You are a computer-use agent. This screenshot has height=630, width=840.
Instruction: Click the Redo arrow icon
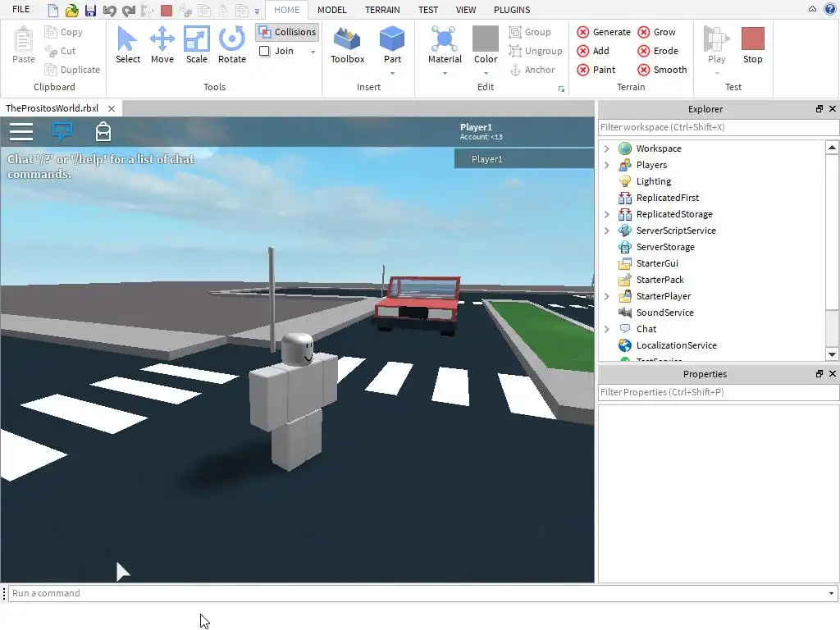[129, 10]
